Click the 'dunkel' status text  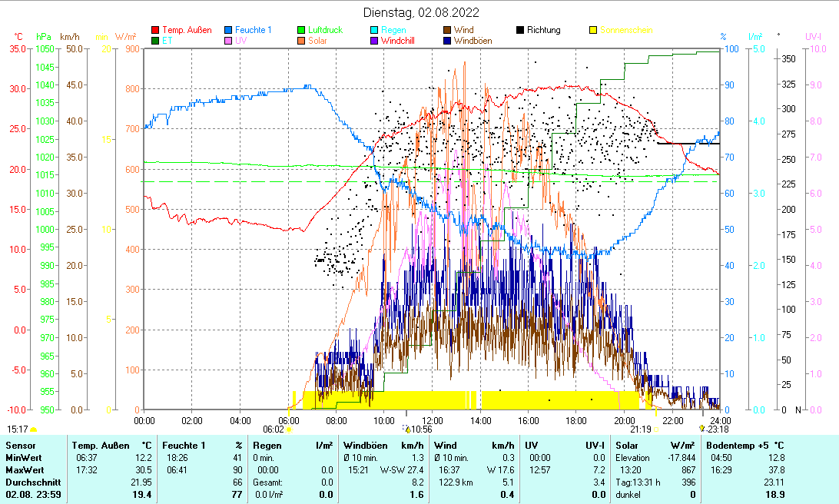628,495
